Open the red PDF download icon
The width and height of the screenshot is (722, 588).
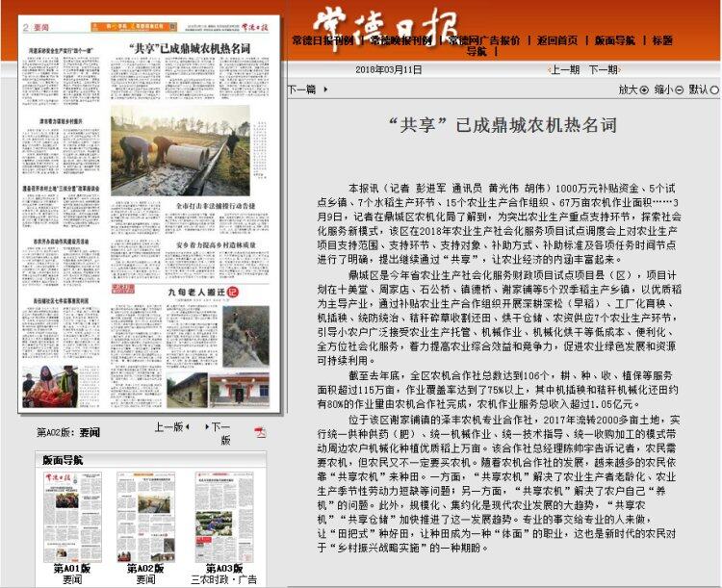tap(260, 432)
